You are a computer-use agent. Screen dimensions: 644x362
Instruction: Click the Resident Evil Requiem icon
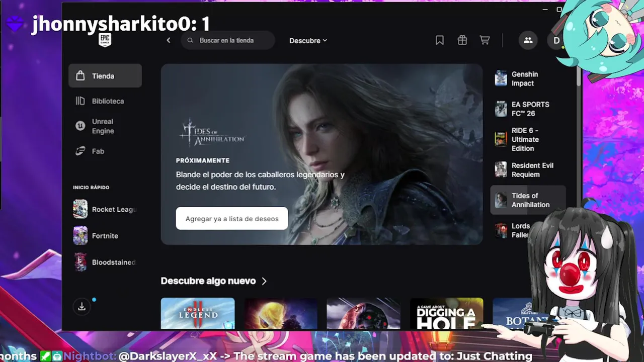pyautogui.click(x=501, y=169)
